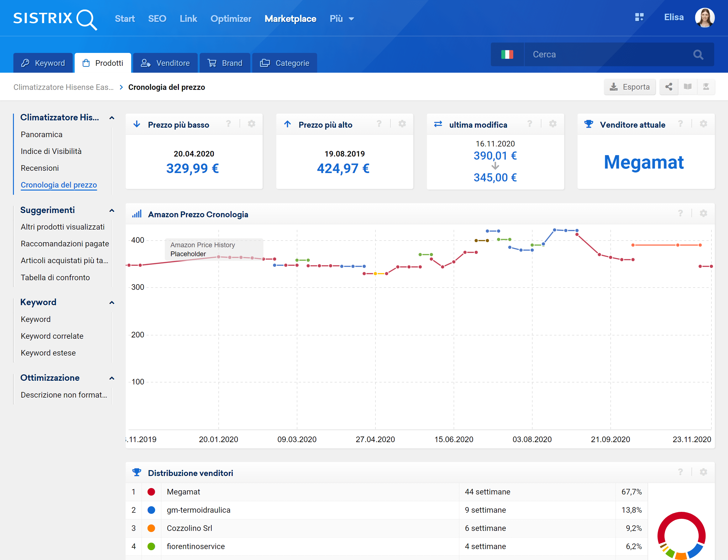Click the Italian flag country selector

[x=507, y=54]
